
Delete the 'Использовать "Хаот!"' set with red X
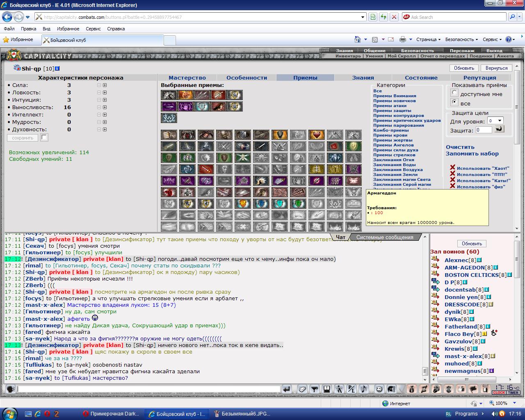pyautogui.click(x=452, y=168)
